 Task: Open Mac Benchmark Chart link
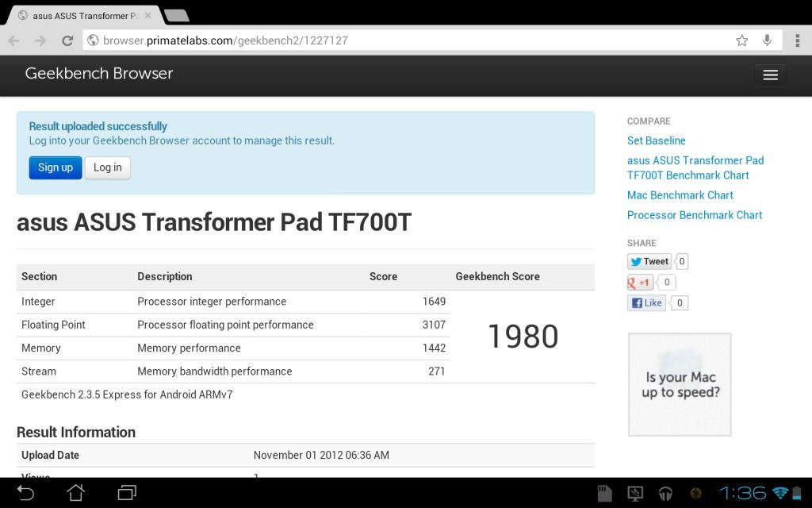(x=680, y=195)
